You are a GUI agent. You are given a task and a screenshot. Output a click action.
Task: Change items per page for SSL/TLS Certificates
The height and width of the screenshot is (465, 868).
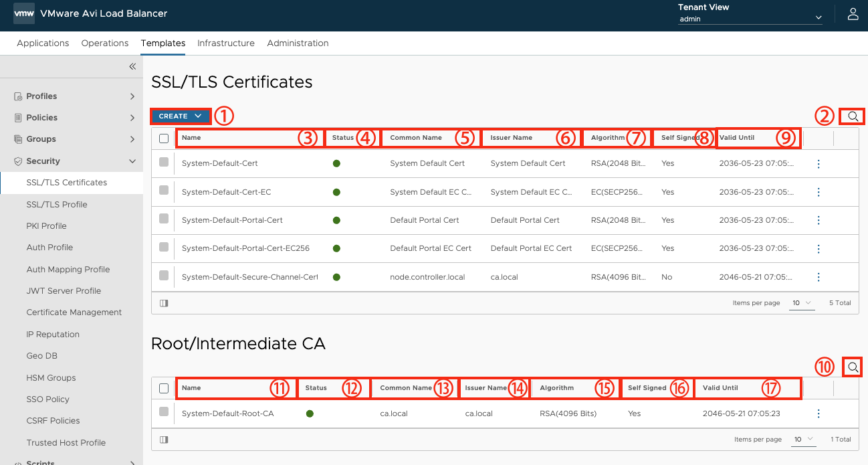coord(802,303)
